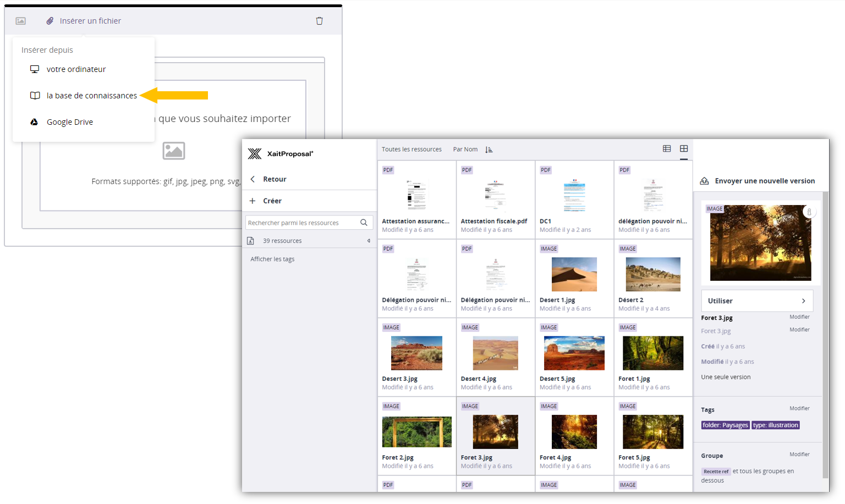Switch to list view layout
Viewport: 845px width, 504px height.
667,149
